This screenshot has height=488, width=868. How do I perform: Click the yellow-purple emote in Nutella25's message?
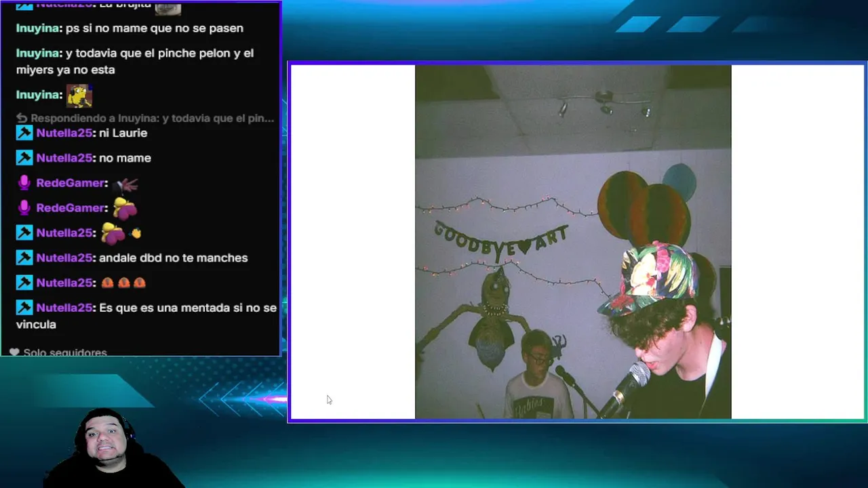click(x=113, y=234)
